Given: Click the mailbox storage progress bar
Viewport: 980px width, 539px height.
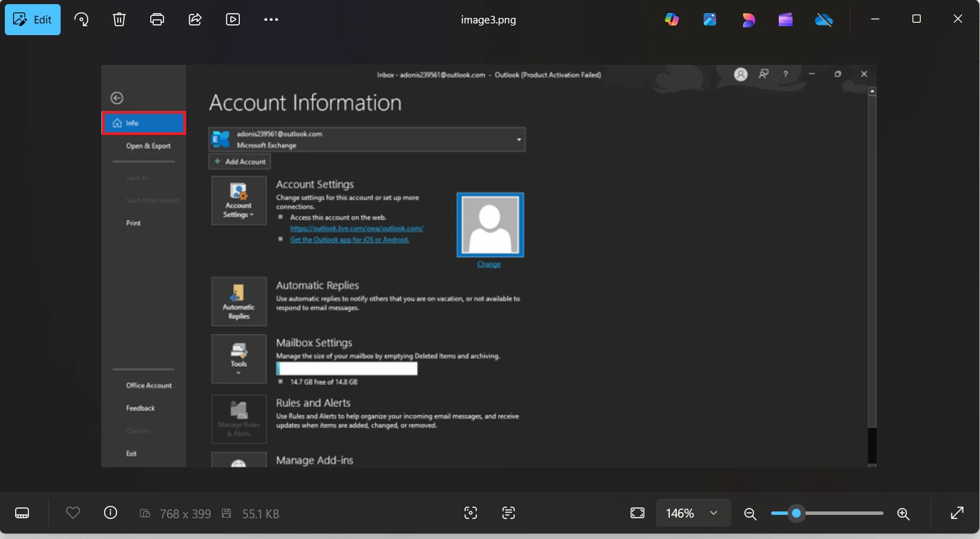Looking at the screenshot, I should [347, 368].
